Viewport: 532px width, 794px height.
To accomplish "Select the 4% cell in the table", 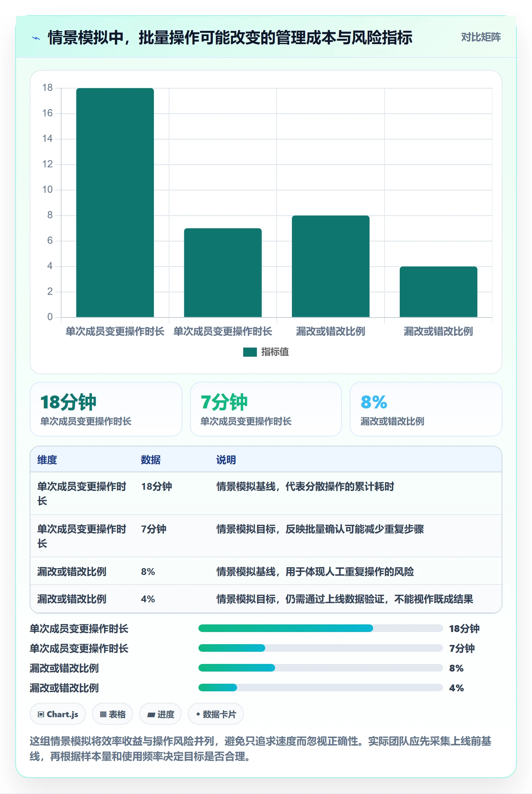I will (148, 599).
